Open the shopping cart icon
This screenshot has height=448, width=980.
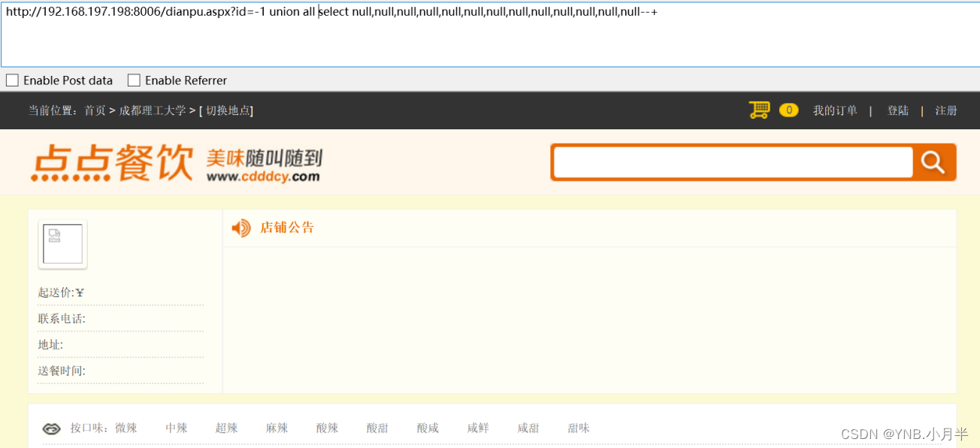click(x=760, y=110)
